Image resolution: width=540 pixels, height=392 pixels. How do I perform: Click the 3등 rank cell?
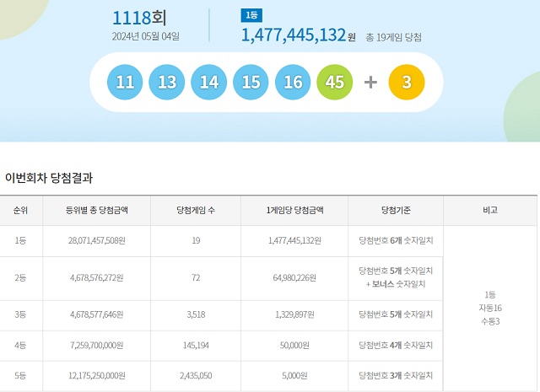point(20,314)
